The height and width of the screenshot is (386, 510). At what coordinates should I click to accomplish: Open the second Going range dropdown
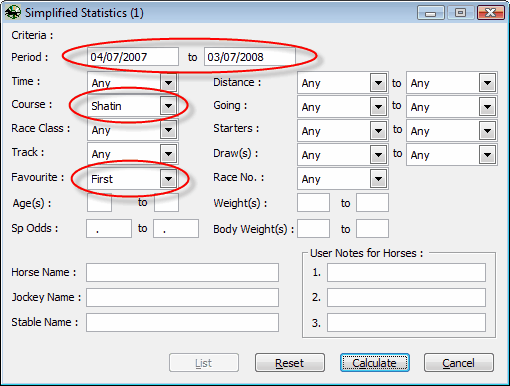click(452, 107)
